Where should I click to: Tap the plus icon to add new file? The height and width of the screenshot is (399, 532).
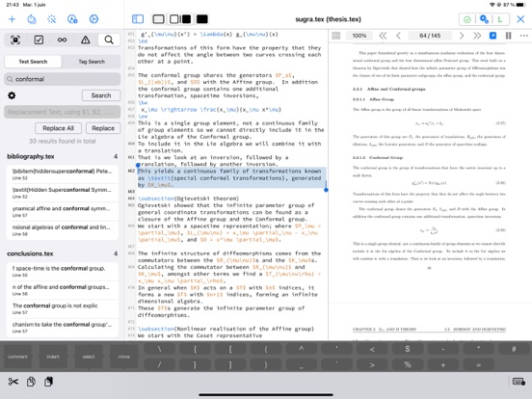[12, 19]
